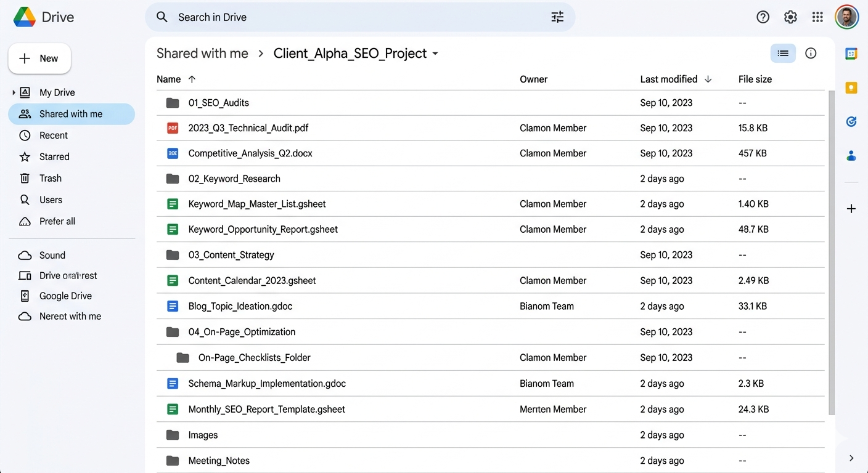The height and width of the screenshot is (473, 868).
Task: Reverse sort order using the Last modified arrow
Action: point(708,79)
